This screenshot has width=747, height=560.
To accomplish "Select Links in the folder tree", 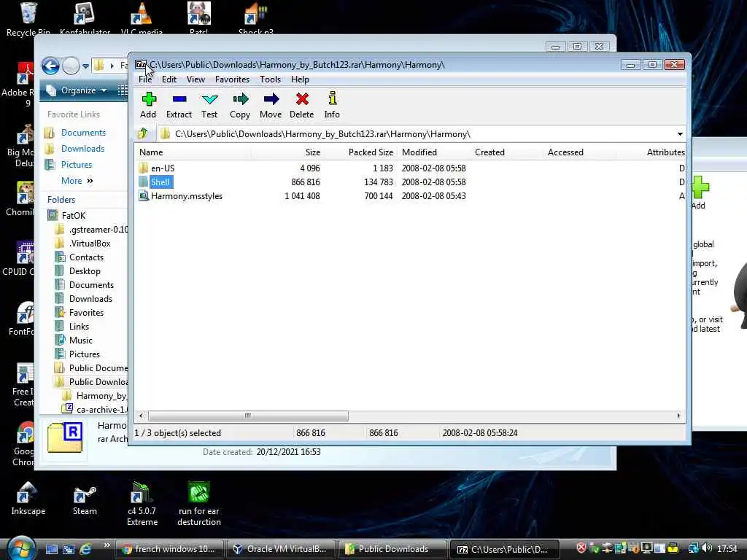I will click(79, 326).
